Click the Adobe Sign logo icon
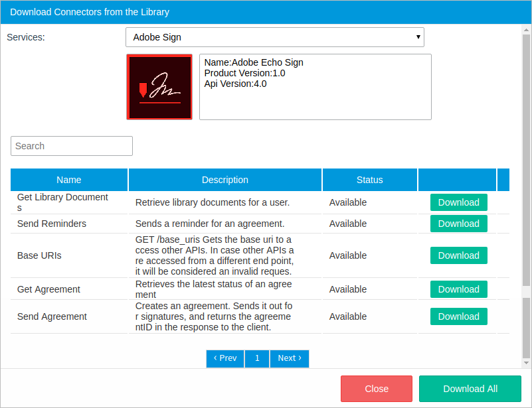Image resolution: width=532 pixels, height=408 pixels. point(159,87)
